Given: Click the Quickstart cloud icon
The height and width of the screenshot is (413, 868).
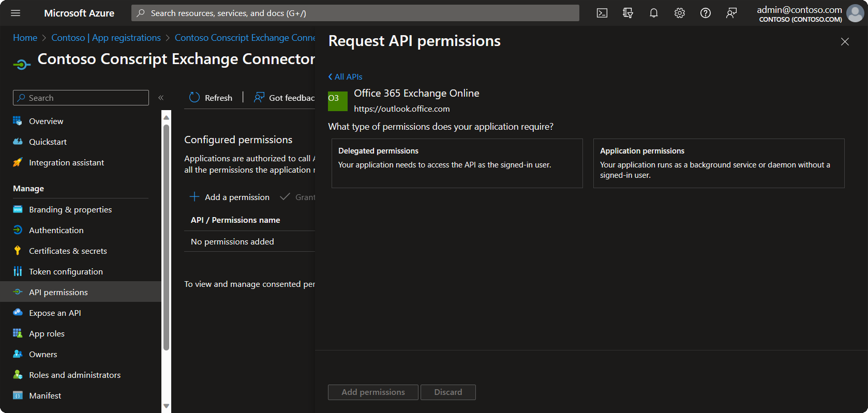Looking at the screenshot, I should (18, 142).
